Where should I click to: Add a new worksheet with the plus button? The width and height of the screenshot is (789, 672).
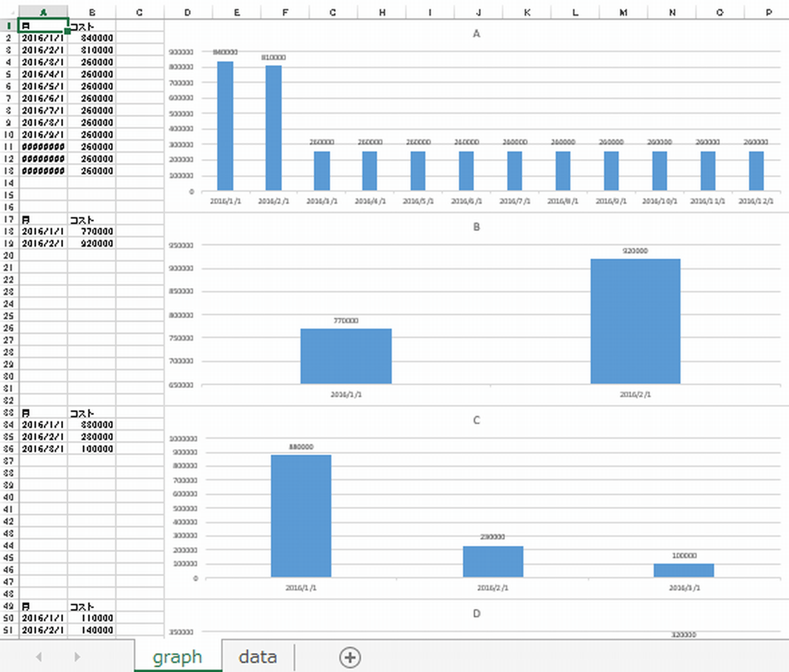(x=350, y=657)
